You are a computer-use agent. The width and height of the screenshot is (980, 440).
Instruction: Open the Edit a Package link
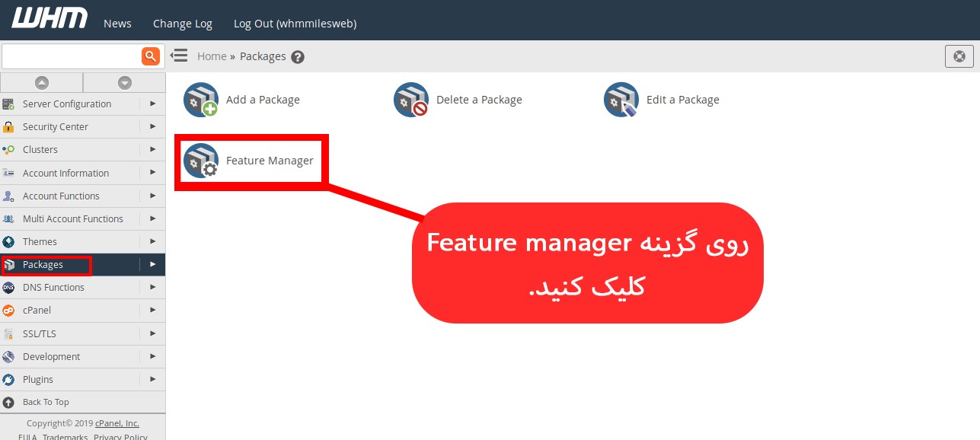click(682, 100)
